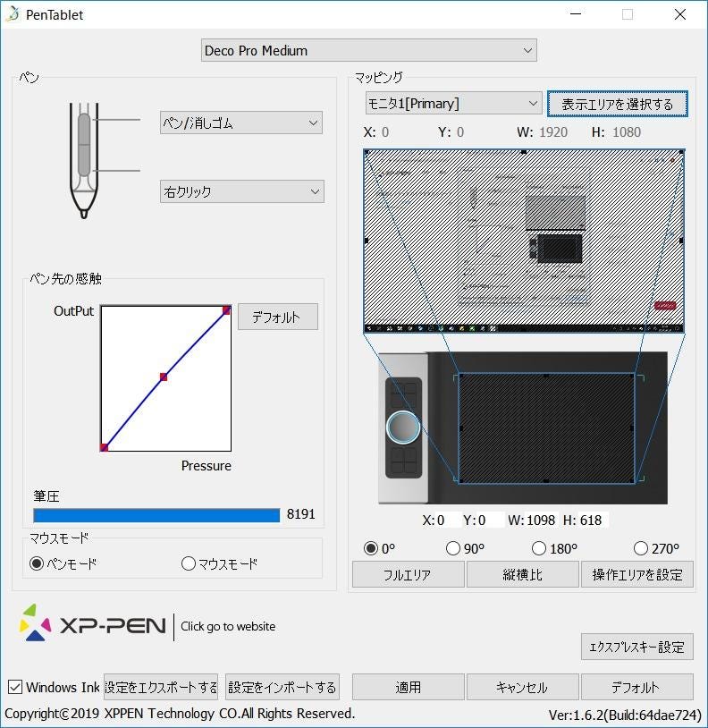The height and width of the screenshot is (728, 708).
Task: Minimize the PenTablet window
Action: point(576,14)
